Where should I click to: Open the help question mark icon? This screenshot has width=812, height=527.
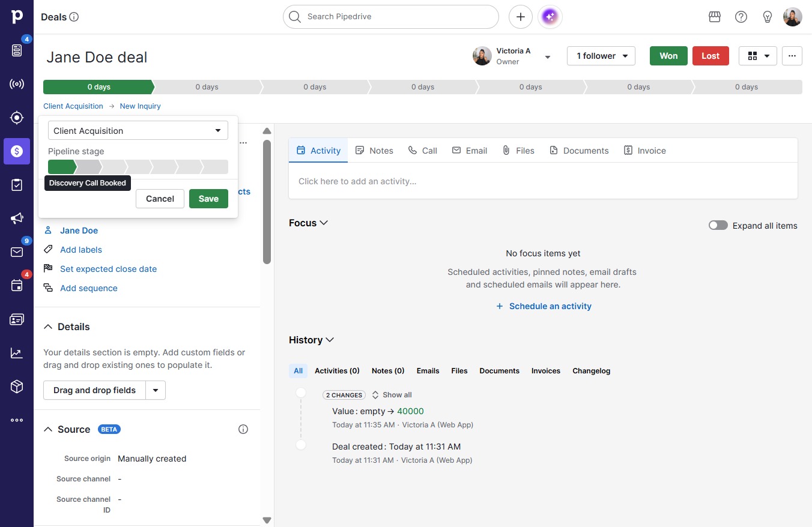741,17
